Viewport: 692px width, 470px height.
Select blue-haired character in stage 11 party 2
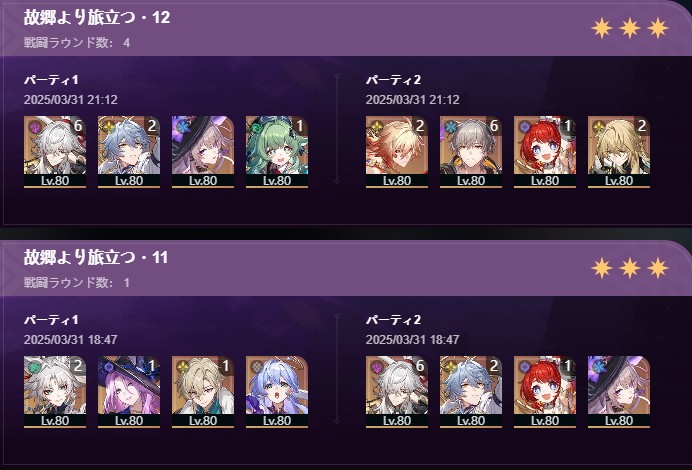[x=471, y=392]
